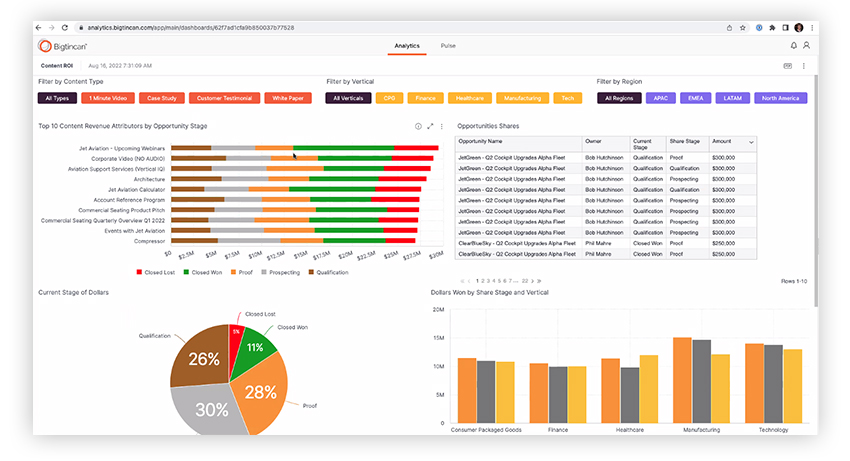This screenshot has width=850, height=461.
Task: Click the browser forward arrow
Action: point(51,28)
